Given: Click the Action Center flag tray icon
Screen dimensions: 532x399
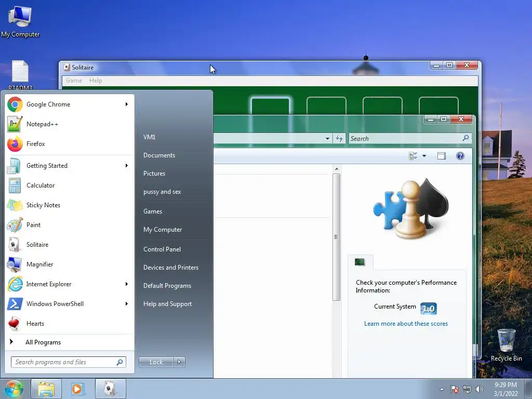Looking at the screenshot, I should tap(455, 389).
